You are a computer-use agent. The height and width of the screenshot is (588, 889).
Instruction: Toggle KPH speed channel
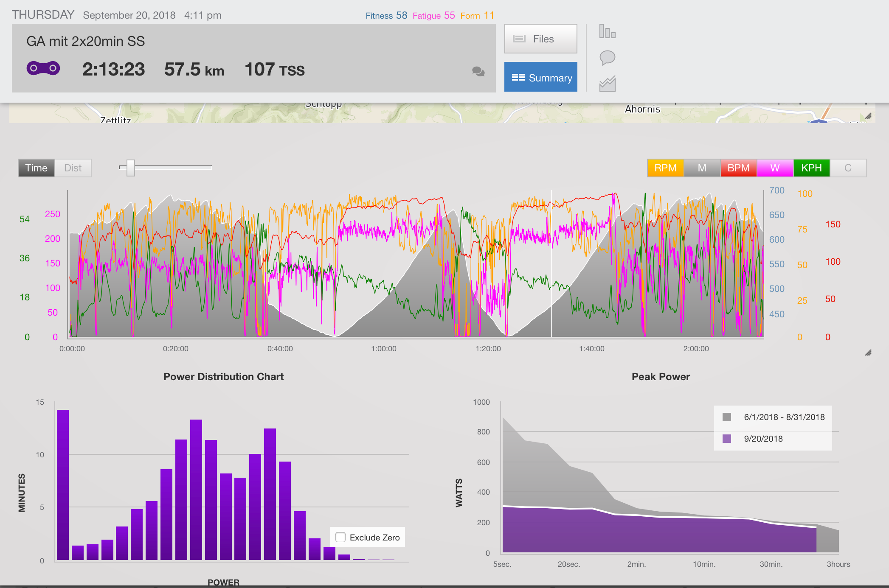pos(811,168)
